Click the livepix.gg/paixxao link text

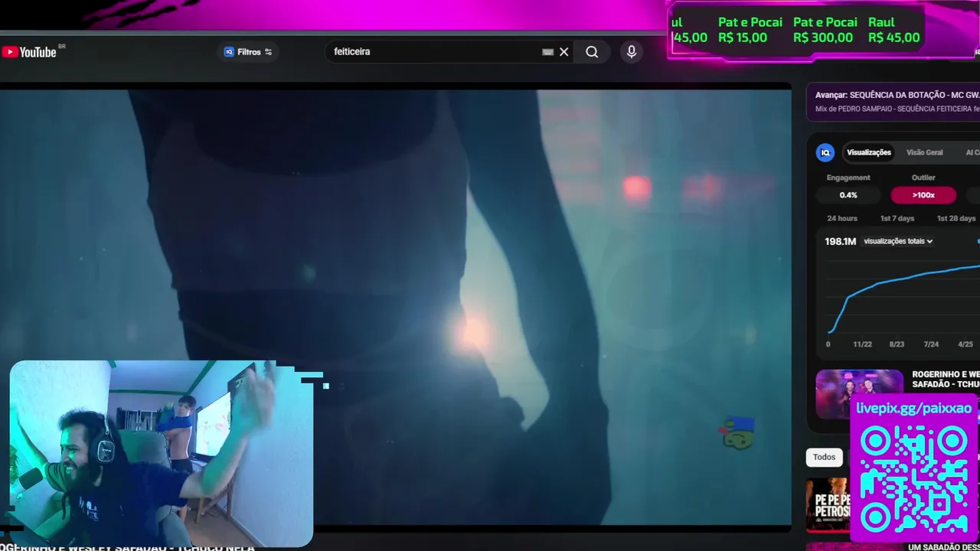913,408
